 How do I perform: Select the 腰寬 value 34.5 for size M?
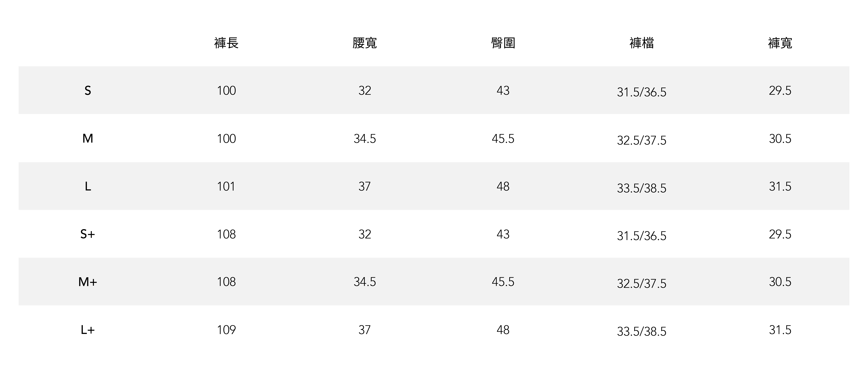point(365,139)
